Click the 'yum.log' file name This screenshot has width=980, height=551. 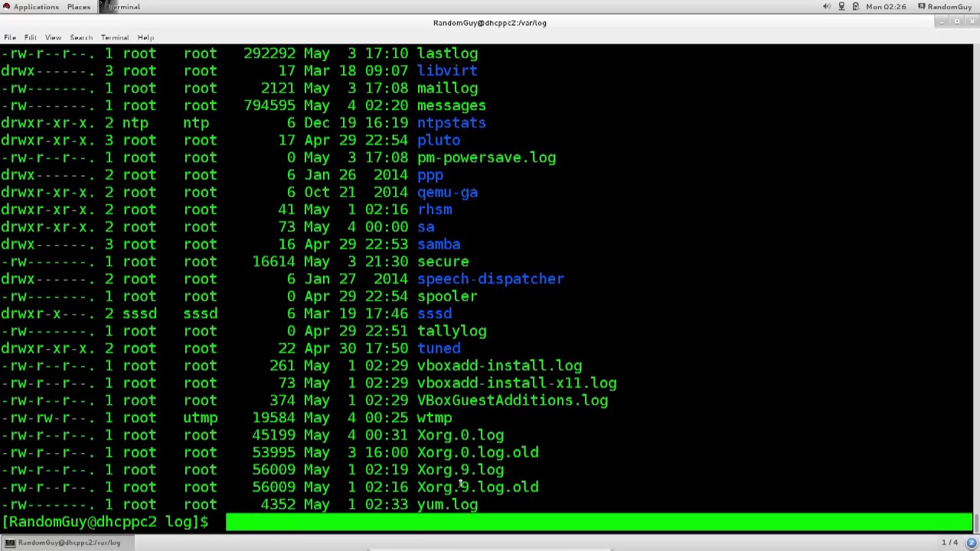pyautogui.click(x=447, y=505)
